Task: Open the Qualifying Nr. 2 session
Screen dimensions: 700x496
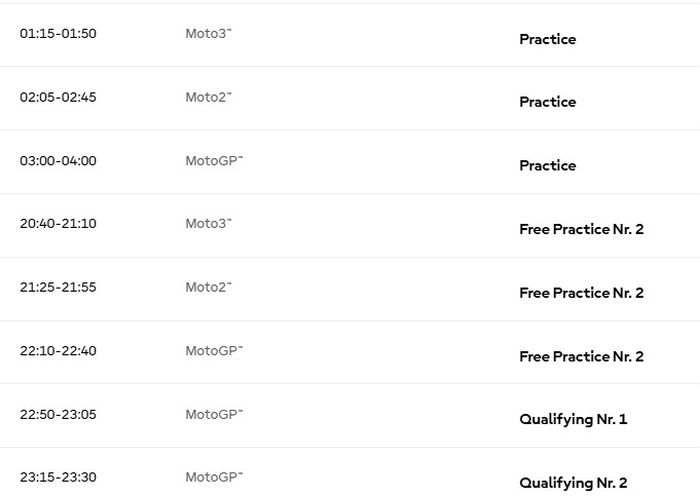Action: coord(573,483)
